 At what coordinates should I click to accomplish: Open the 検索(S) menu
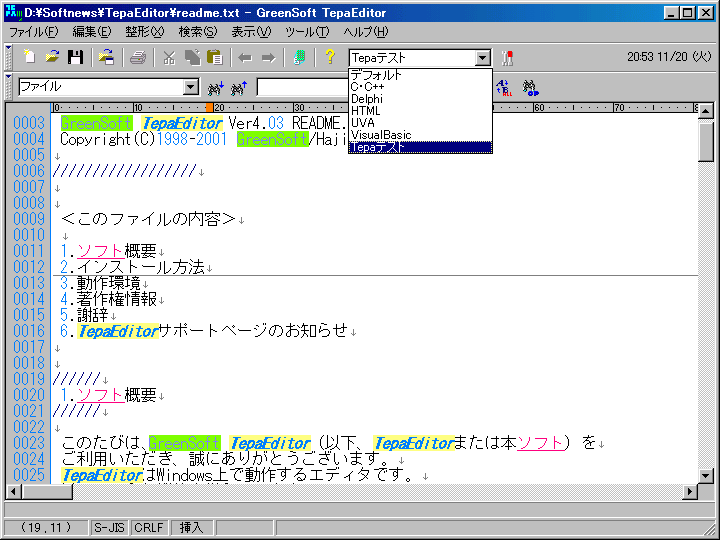198,32
